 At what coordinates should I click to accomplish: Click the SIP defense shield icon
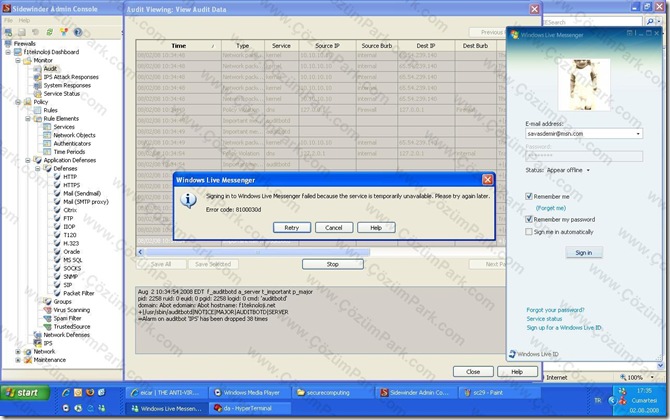pos(57,285)
